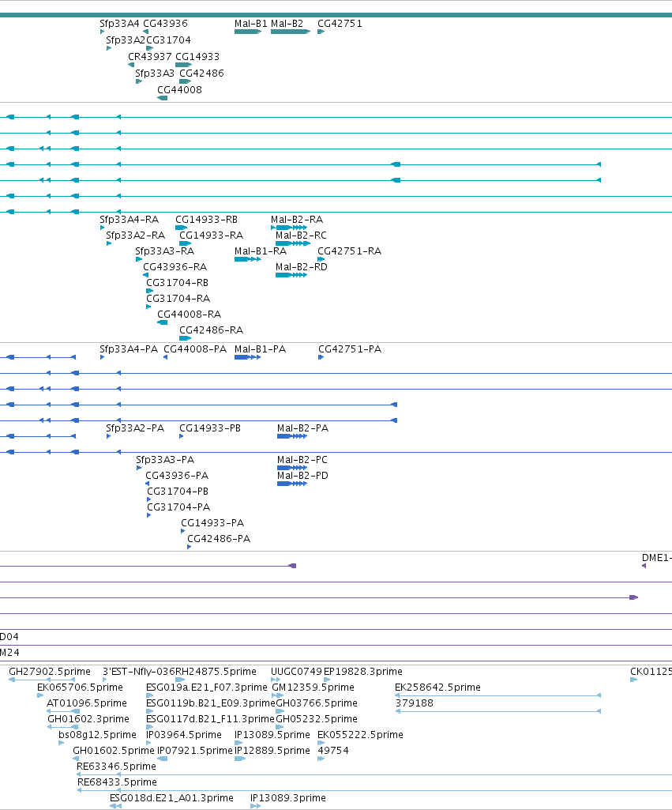Open EST ESG018d.E21_A01.3prime label
Image resolution: width=672 pixels, height=810 pixels.
click(171, 798)
